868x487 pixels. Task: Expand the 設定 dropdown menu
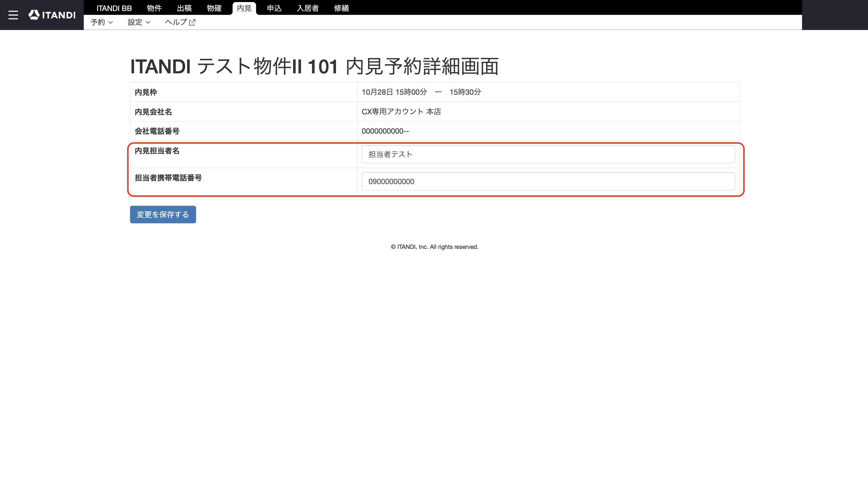(139, 22)
